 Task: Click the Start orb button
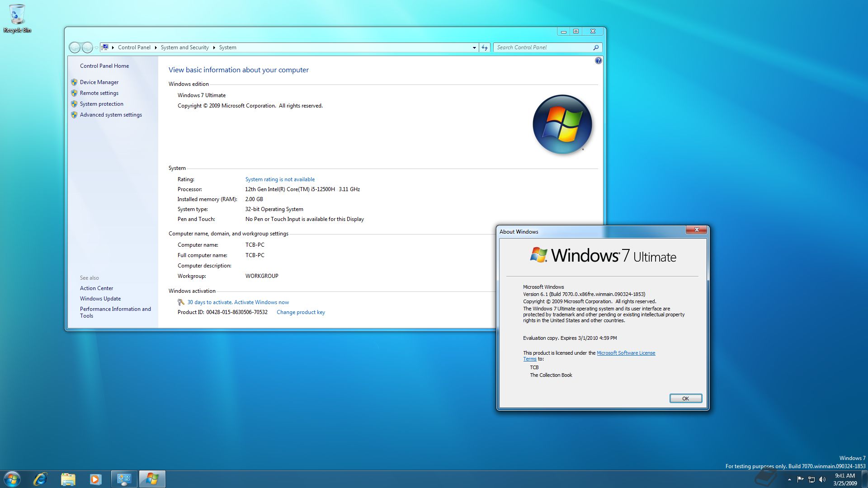12,479
